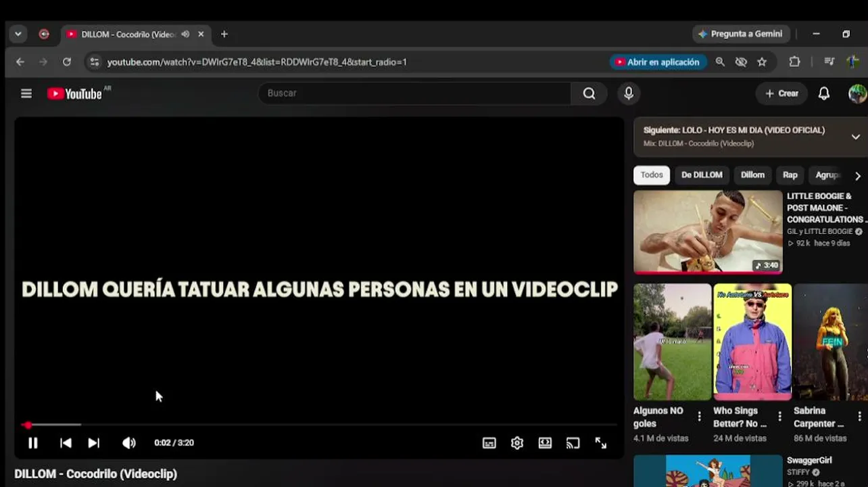Click the STIFFY channel name

[798, 472]
